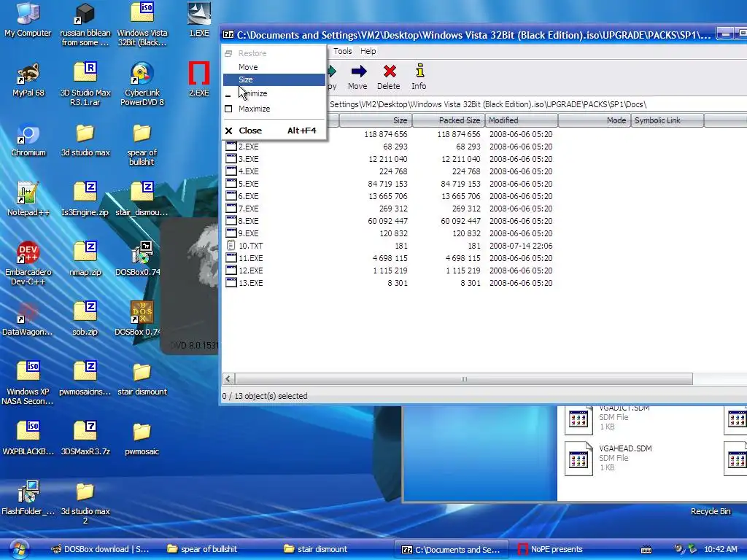The image size is (747, 560).
Task: Click the 10:42 AM system clock
Action: (720, 549)
